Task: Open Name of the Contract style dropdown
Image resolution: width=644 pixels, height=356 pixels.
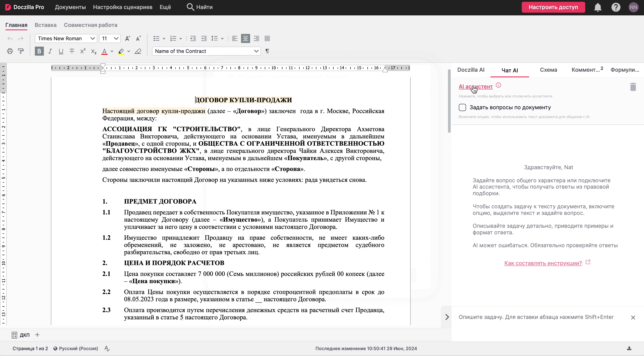Action: (x=206, y=51)
